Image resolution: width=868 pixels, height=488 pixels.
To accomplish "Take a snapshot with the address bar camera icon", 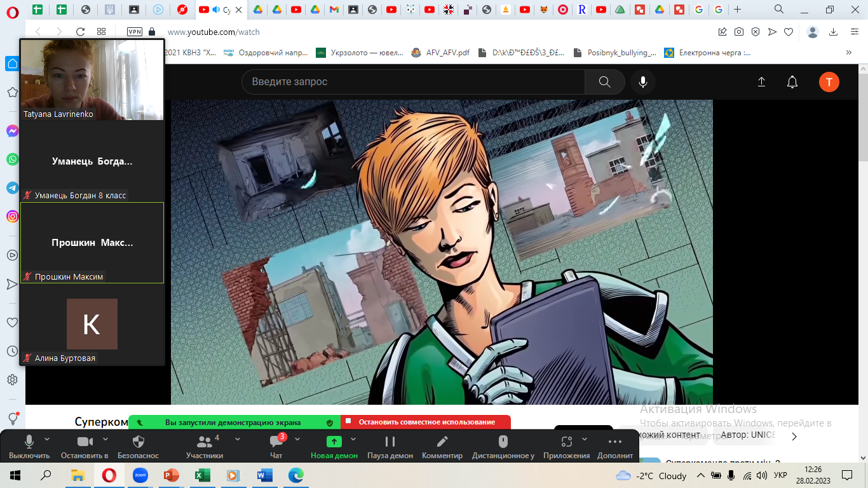I will pyautogui.click(x=739, y=32).
